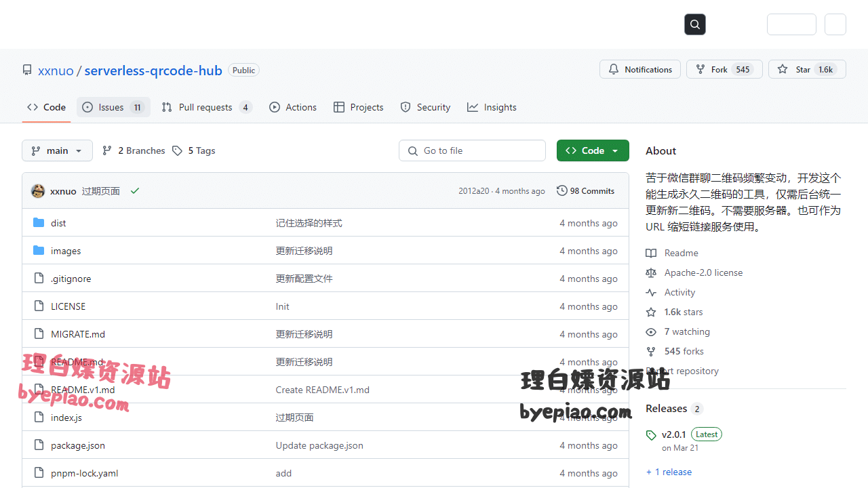Expand the main branch dropdown
Viewport: 868px width, 488px height.
[x=57, y=150]
